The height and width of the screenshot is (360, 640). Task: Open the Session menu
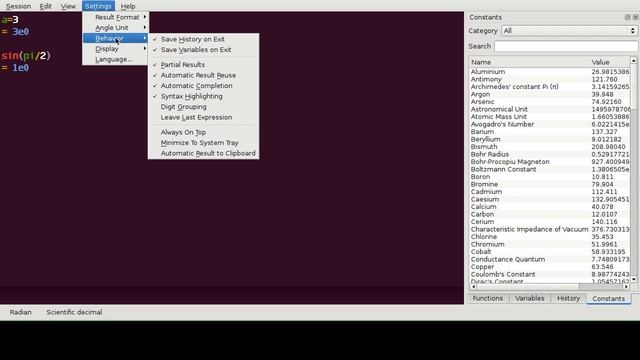pyautogui.click(x=18, y=6)
